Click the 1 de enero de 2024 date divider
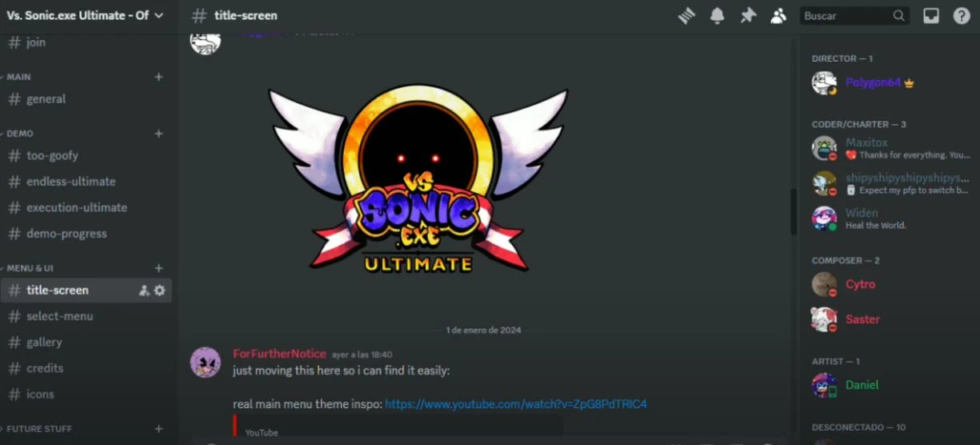The image size is (980, 445). (484, 330)
